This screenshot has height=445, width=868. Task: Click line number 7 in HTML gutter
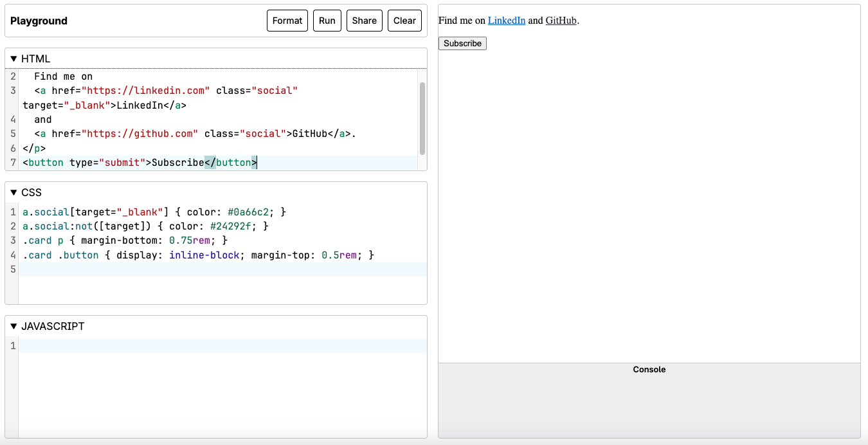[x=14, y=163]
